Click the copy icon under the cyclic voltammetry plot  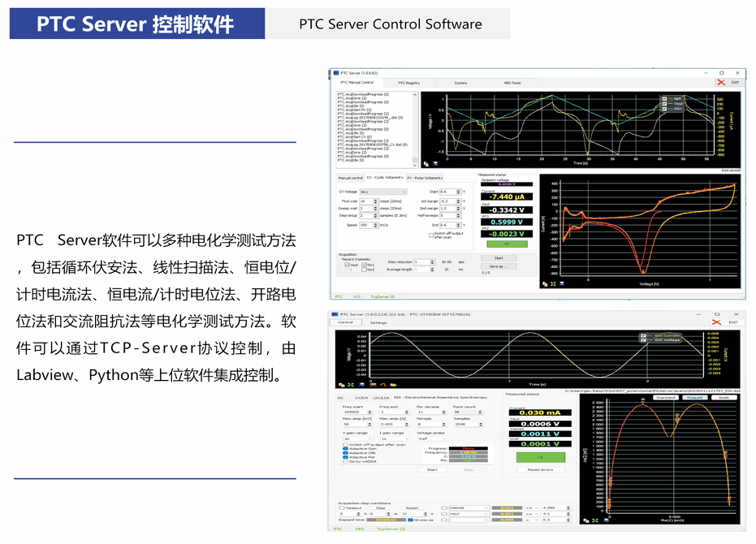click(545, 284)
